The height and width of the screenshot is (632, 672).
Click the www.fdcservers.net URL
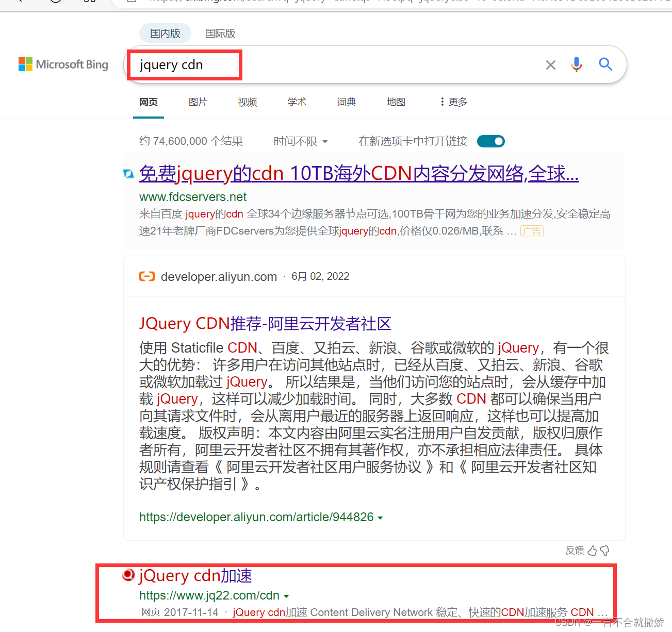[193, 197]
